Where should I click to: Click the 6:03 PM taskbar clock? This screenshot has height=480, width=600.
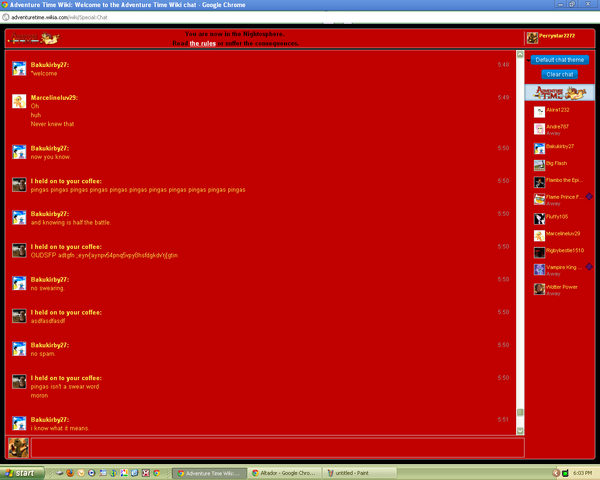click(x=582, y=473)
